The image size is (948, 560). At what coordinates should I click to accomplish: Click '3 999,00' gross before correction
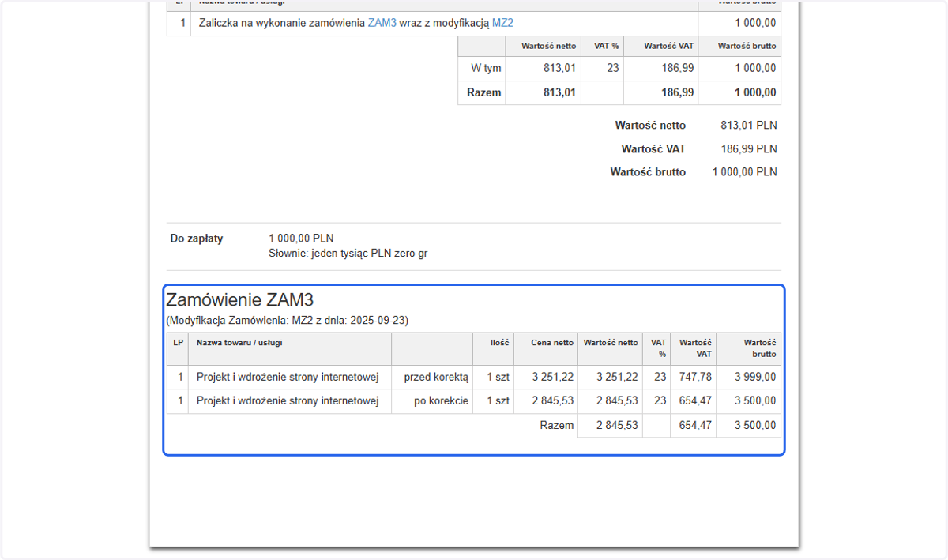[755, 377]
